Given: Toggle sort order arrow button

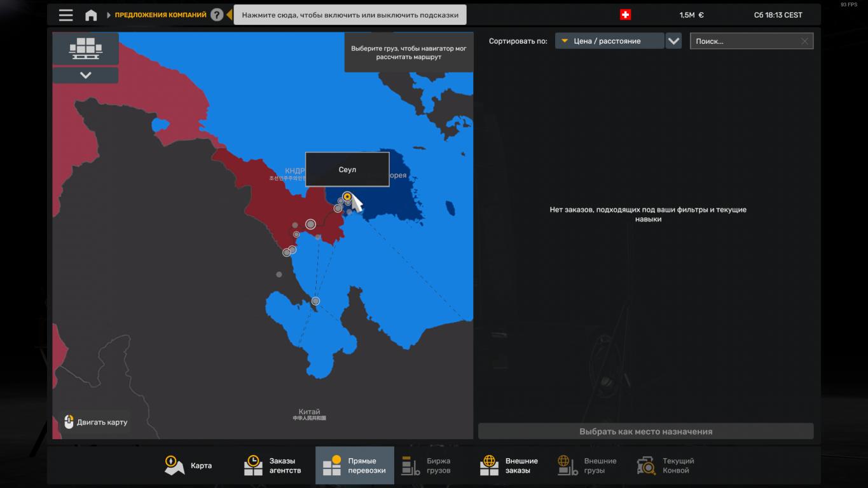Looking at the screenshot, I should pyautogui.click(x=673, y=41).
